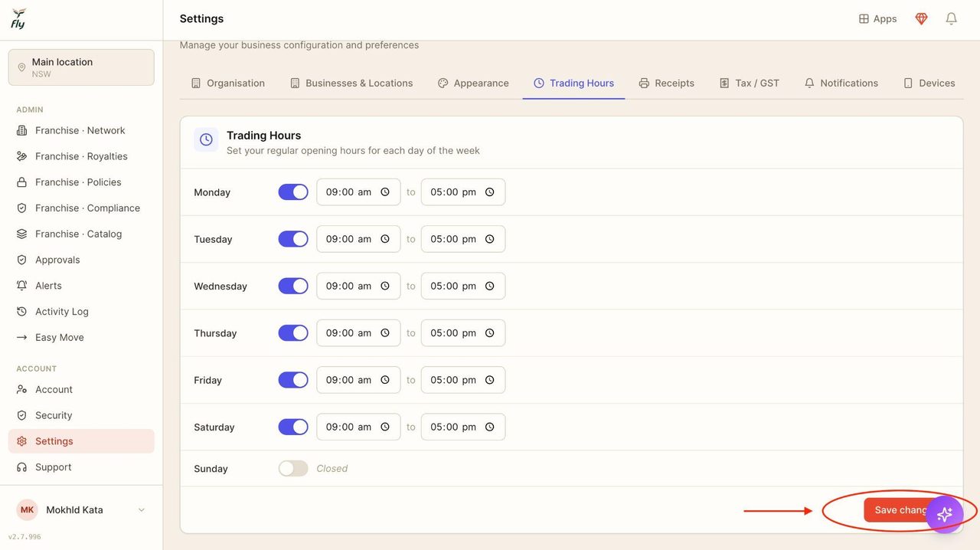Toggle Monday trading hours off
The width and height of the screenshot is (980, 550).
(x=293, y=192)
